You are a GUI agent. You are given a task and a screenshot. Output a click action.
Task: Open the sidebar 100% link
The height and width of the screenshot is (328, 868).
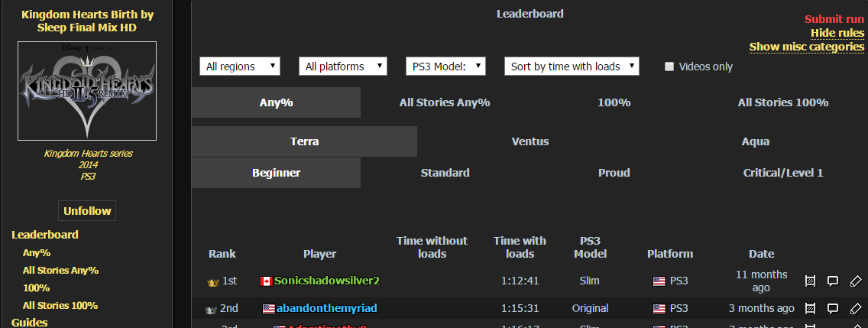37,288
